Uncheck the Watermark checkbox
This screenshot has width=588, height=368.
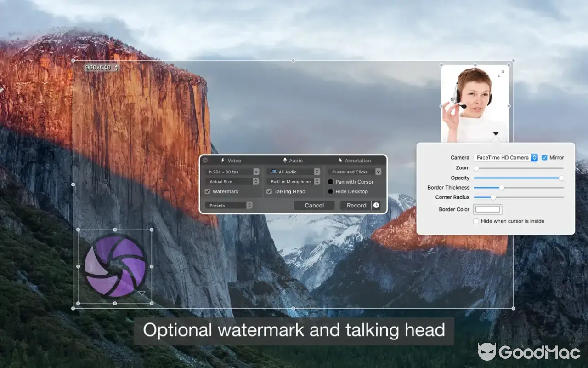point(208,191)
